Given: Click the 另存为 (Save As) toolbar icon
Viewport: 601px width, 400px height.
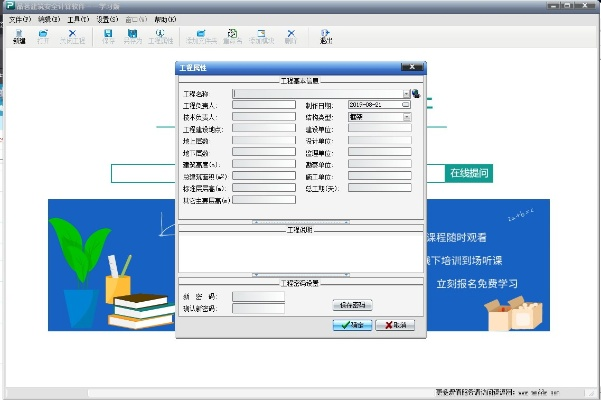Looking at the screenshot, I should coord(132,37).
